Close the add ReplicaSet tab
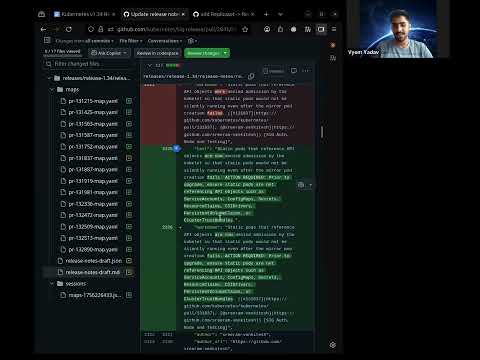The height and width of the screenshot is (360, 480). point(253,14)
